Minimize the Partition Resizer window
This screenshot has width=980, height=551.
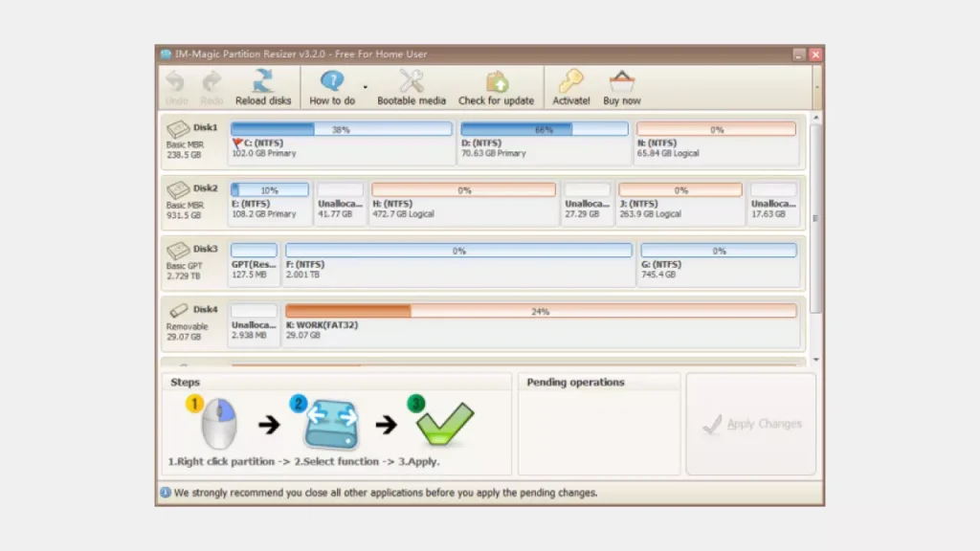coord(799,55)
